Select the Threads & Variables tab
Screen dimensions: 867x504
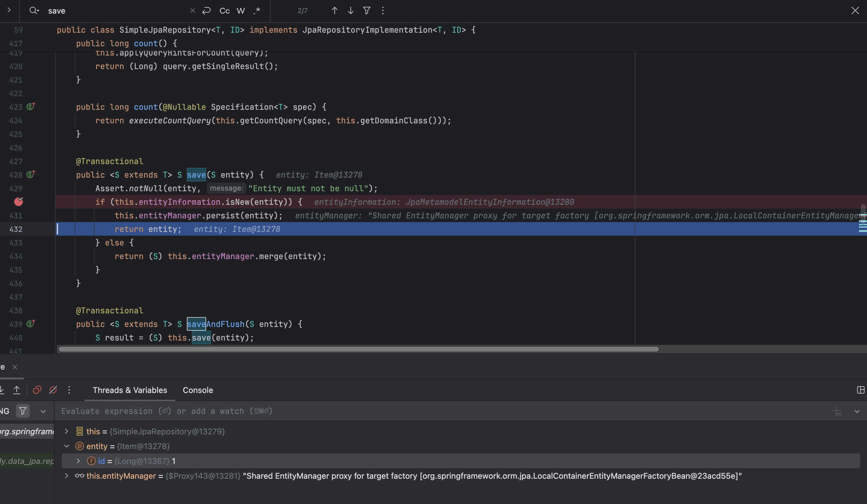(130, 390)
